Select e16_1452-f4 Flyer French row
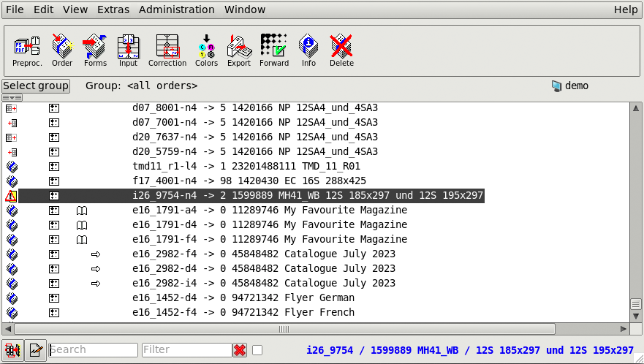The image size is (644, 364). coord(243,313)
